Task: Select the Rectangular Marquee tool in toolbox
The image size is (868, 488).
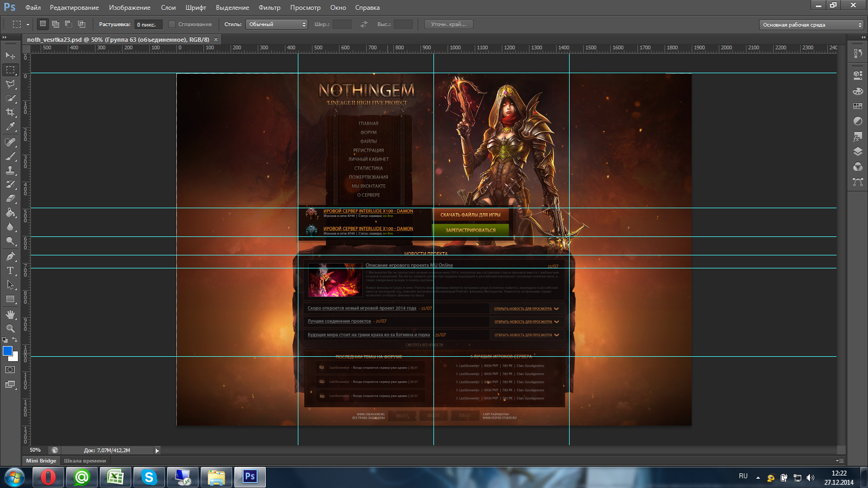Action: tap(10, 70)
